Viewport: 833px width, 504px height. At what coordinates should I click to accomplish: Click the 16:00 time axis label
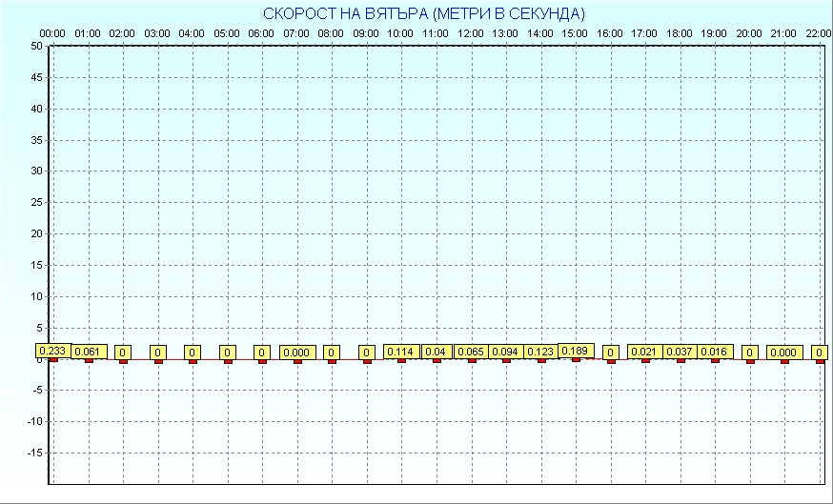pyautogui.click(x=610, y=34)
